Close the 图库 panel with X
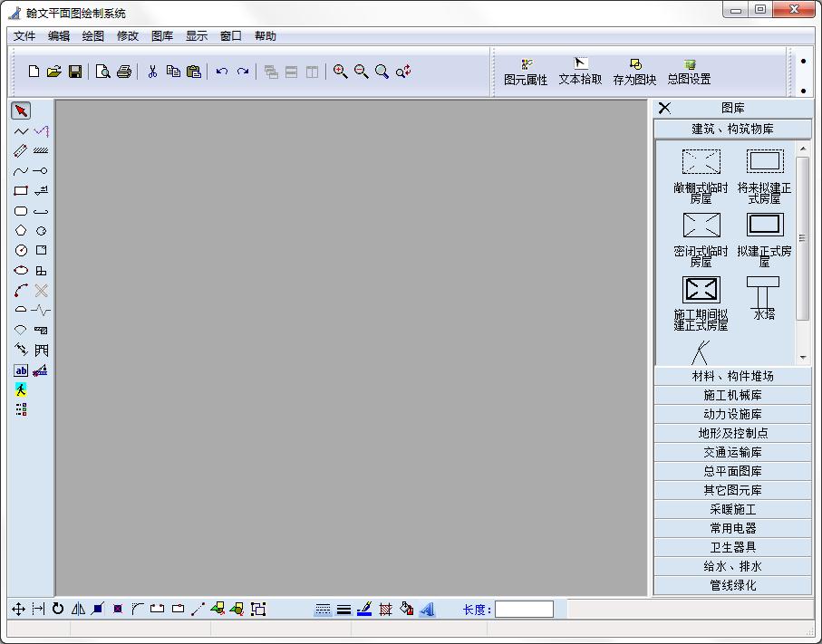This screenshot has height=644, width=822. 664,108
